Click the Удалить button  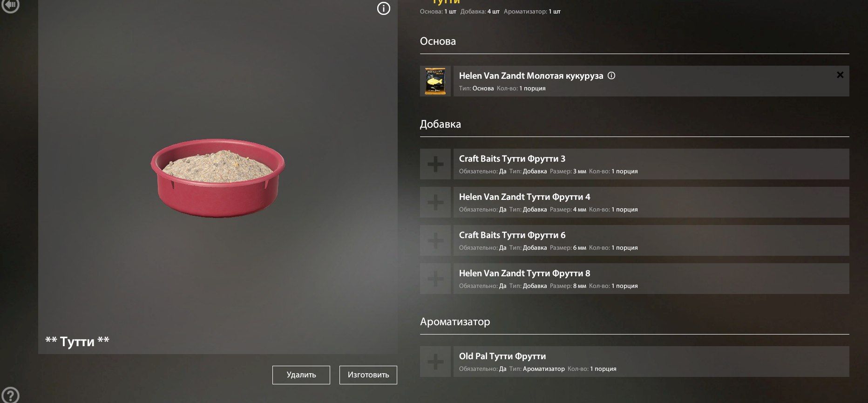(301, 375)
